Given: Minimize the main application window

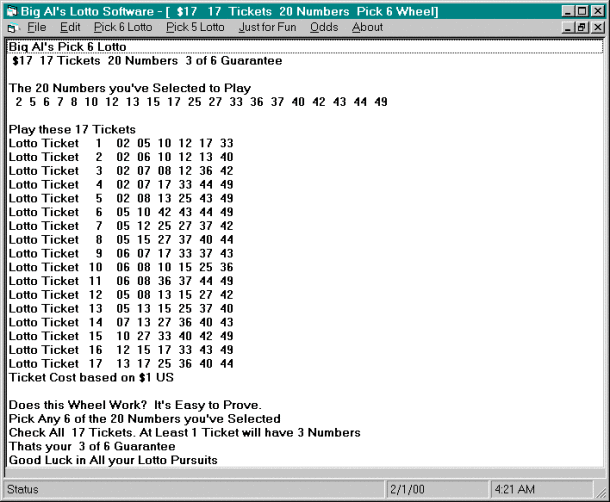Looking at the screenshot, I should click(568, 11).
